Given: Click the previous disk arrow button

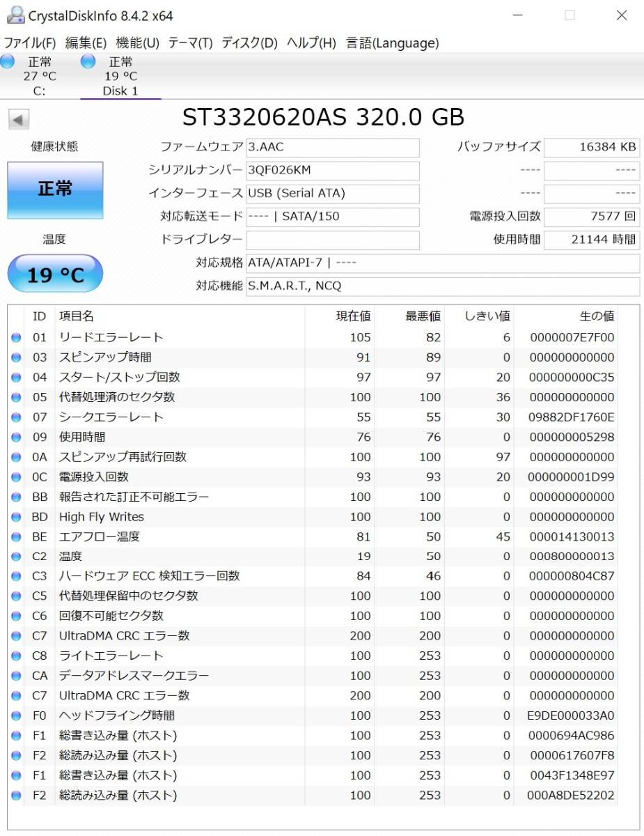Looking at the screenshot, I should (x=18, y=120).
